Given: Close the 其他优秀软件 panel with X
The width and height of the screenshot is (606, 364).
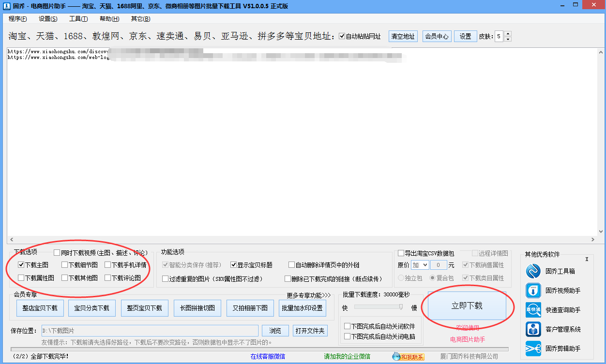Looking at the screenshot, I should (587, 260).
